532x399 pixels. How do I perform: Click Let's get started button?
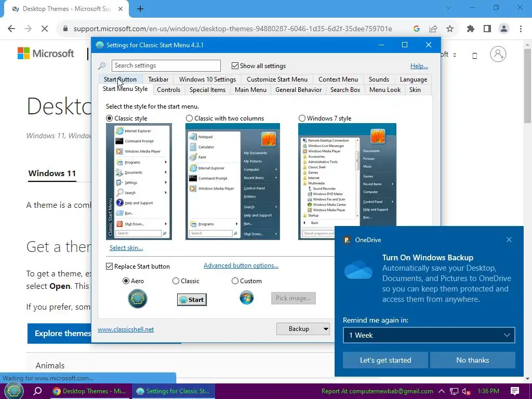pyautogui.click(x=385, y=360)
